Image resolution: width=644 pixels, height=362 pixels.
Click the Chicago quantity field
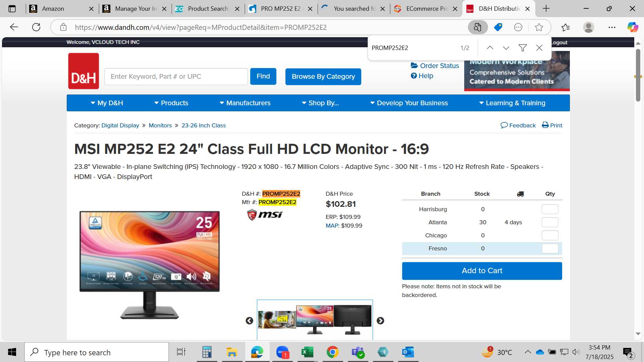coord(550,235)
